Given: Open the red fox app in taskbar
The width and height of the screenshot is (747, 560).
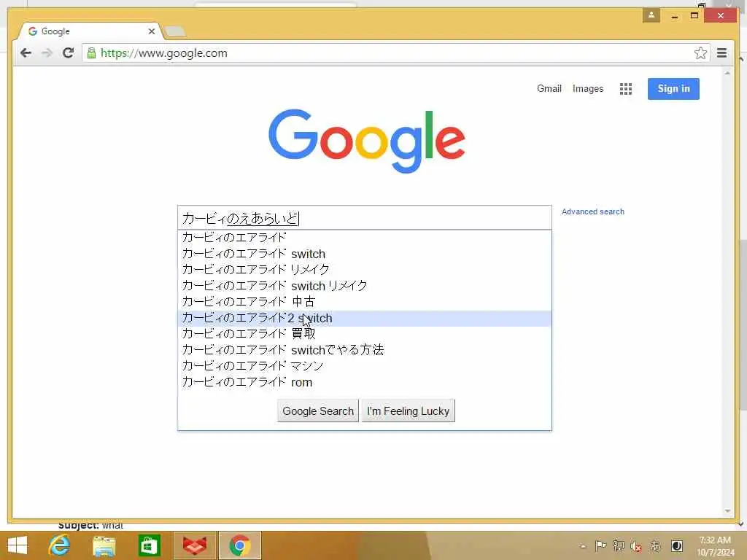Looking at the screenshot, I should [194, 545].
